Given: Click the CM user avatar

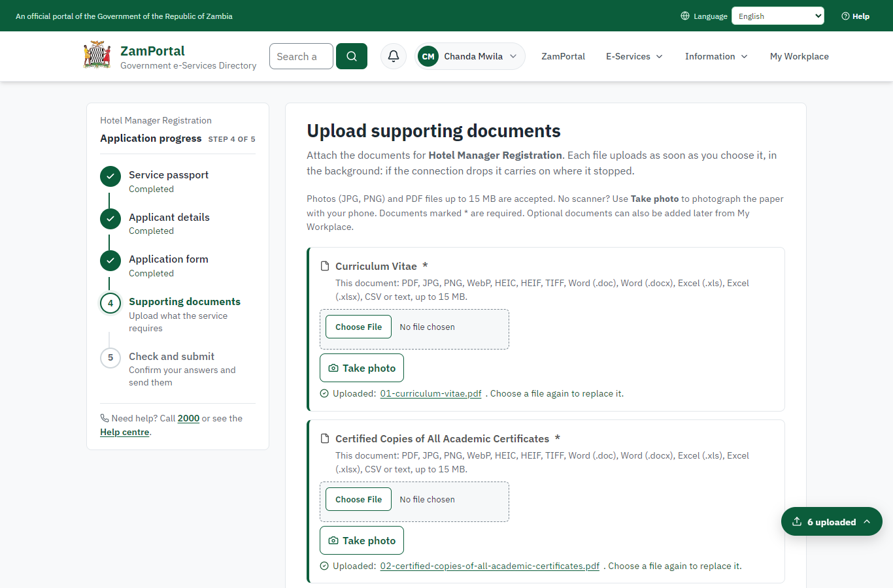Looking at the screenshot, I should 428,56.
